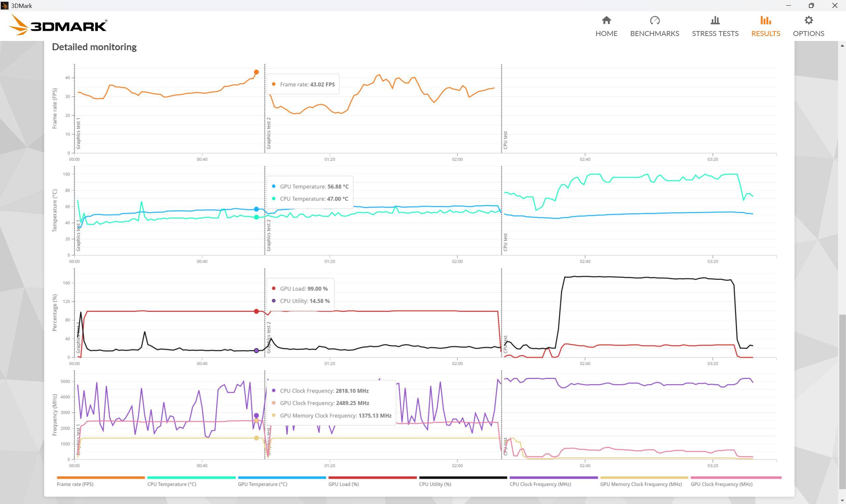Image resolution: width=846 pixels, height=504 pixels.
Task: Open Options gear icon
Action: coord(808,21)
